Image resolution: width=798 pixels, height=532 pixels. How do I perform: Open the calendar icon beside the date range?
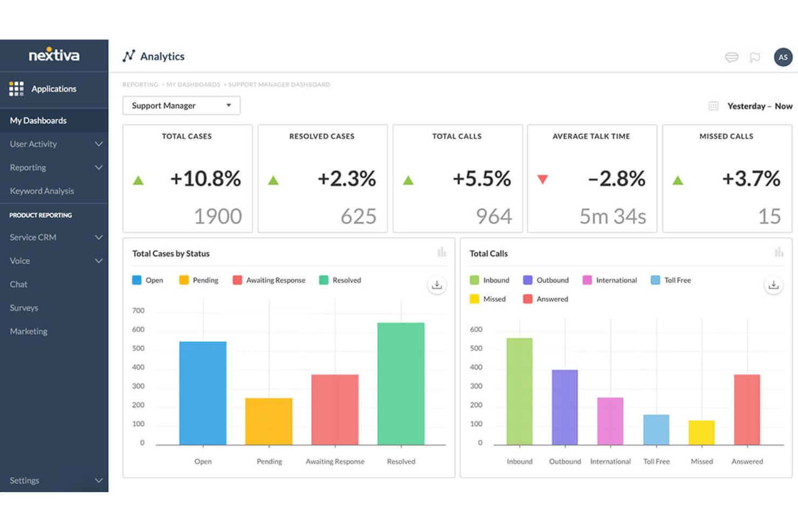click(714, 106)
